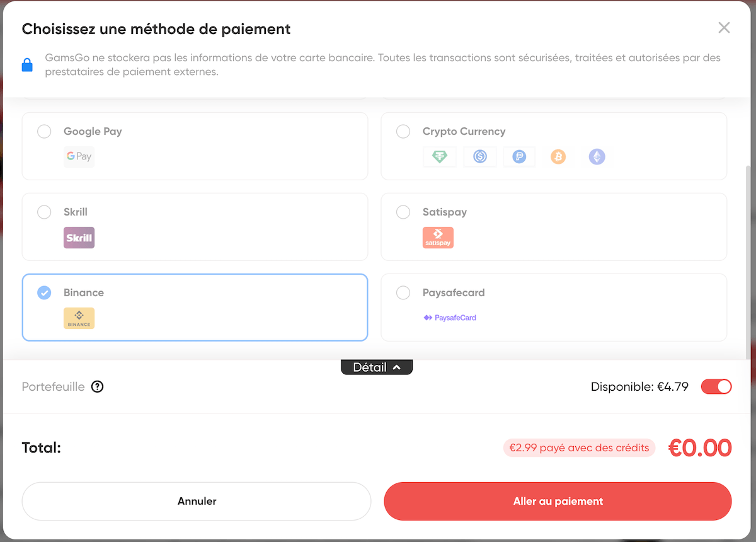Click the Binance label text
Screen dimensions: 756x542
[x=84, y=292]
